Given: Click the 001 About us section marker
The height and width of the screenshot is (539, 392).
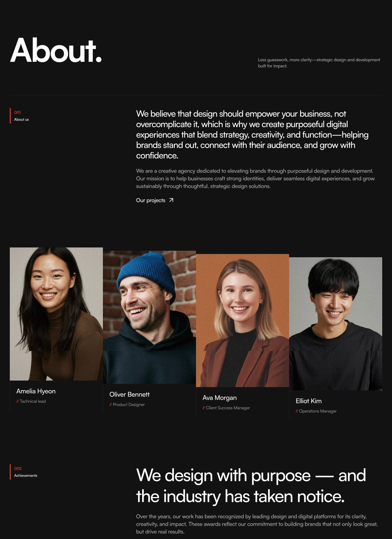Looking at the screenshot, I should (20, 116).
